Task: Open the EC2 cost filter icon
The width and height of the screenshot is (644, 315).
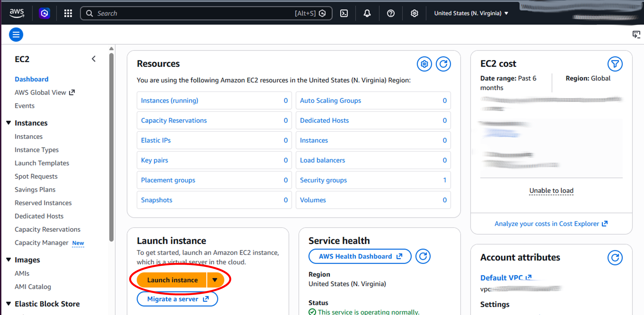Action: 615,64
